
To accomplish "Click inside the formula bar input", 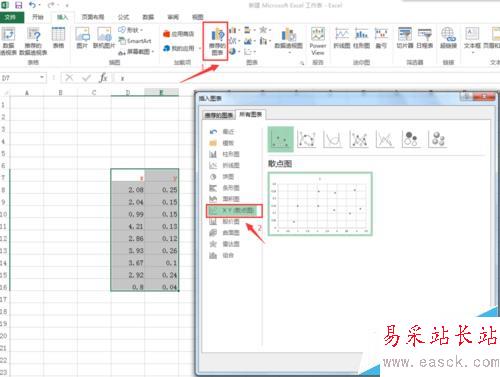I will [307, 78].
